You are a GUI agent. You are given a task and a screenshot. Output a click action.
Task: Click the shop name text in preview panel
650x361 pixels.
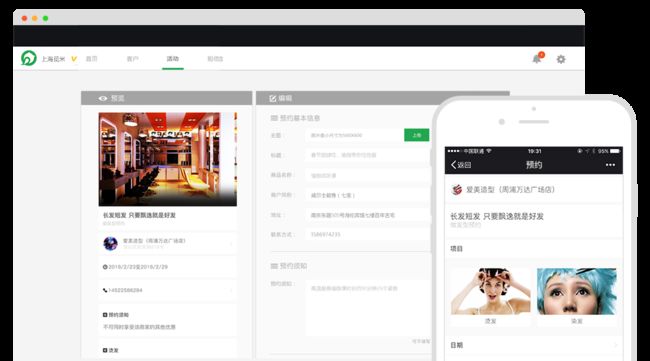point(154,241)
